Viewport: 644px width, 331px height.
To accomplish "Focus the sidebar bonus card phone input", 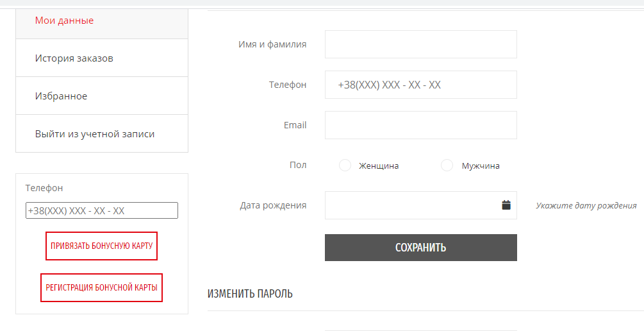I will 102,210.
